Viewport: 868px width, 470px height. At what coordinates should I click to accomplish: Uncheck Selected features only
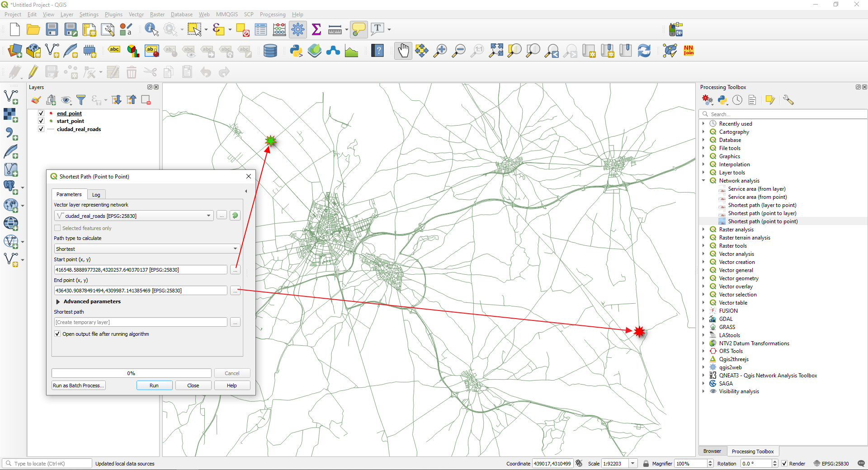click(x=57, y=228)
